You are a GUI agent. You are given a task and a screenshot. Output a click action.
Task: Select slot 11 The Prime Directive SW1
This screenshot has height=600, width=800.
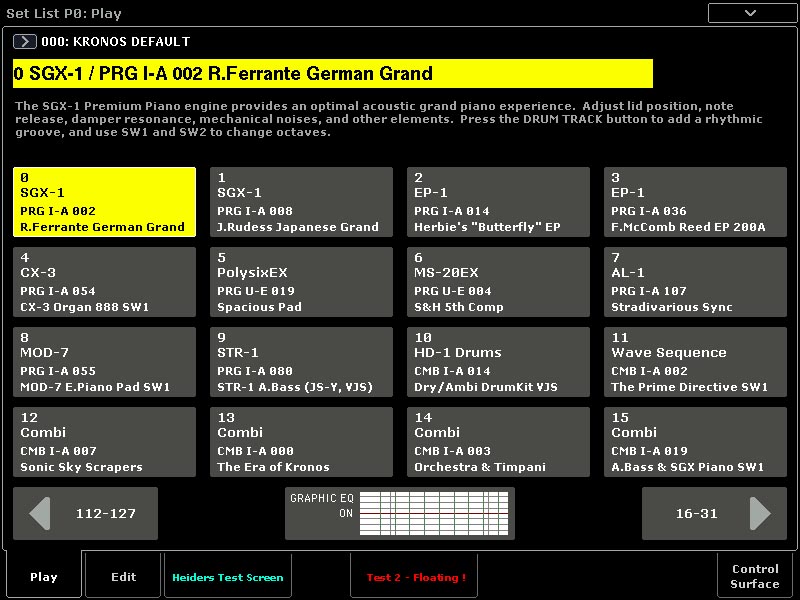coord(695,362)
